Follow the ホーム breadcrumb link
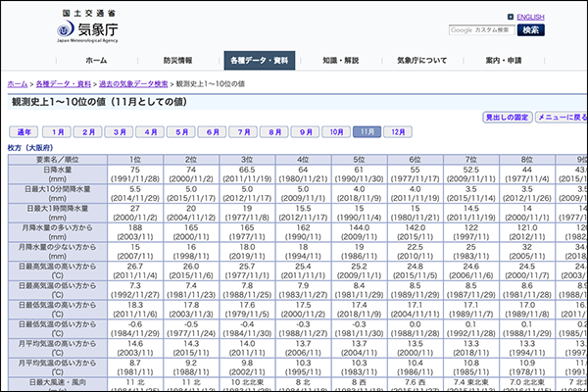Image resolution: width=588 pixels, height=392 pixels. coord(17,84)
